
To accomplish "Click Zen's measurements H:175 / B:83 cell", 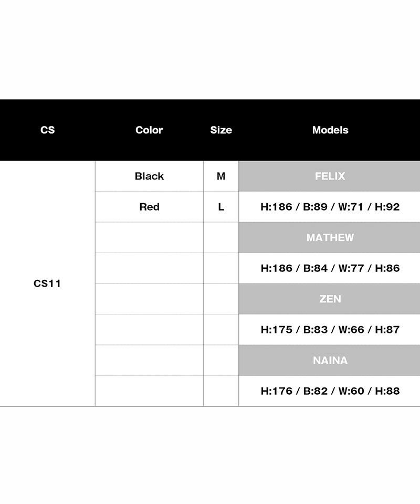I will (330, 330).
